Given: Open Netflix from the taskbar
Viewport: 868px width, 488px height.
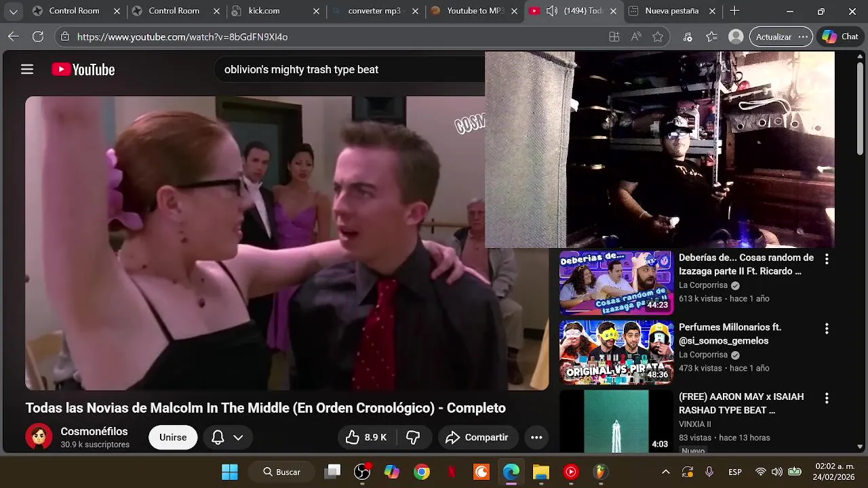Looking at the screenshot, I should 452,472.
